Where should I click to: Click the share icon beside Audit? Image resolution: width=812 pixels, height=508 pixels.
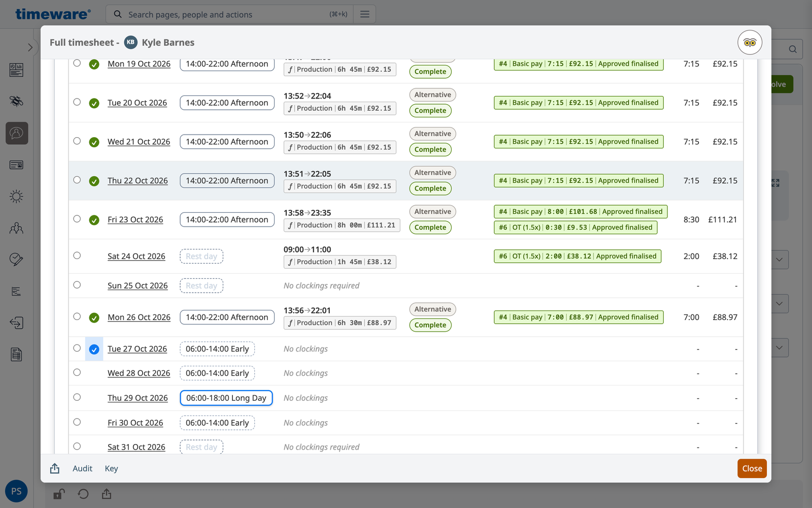coord(55,468)
